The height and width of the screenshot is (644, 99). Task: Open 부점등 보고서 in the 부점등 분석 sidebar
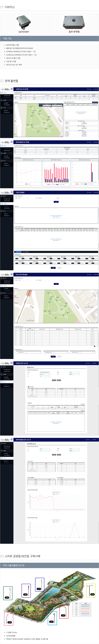coord(6,385)
